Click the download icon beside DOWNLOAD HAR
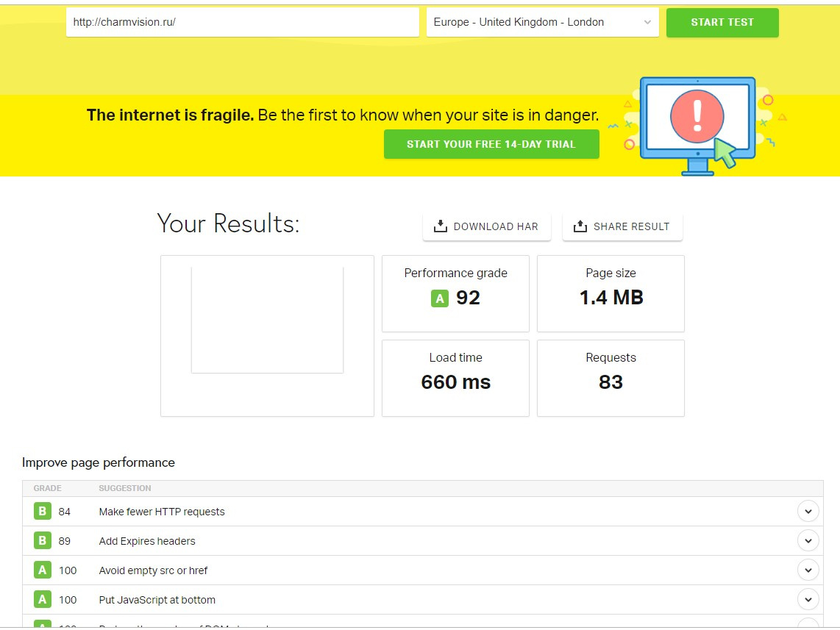The image size is (840, 630). click(441, 226)
